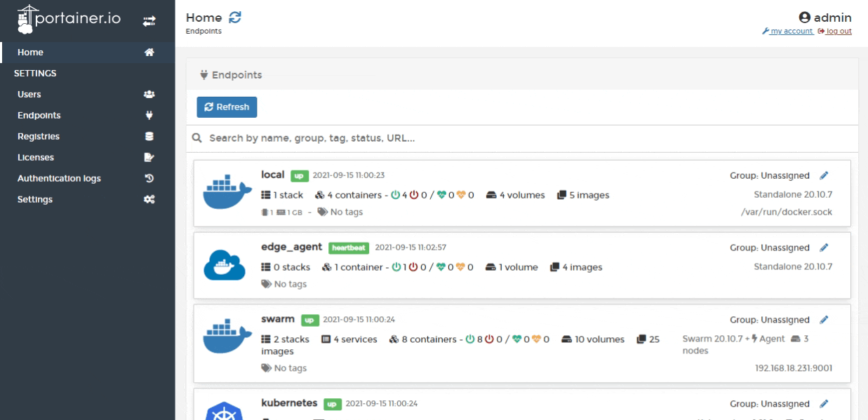Image resolution: width=868 pixels, height=420 pixels.
Task: Click pencil icon on kubernetes endpoint
Action: tap(823, 404)
